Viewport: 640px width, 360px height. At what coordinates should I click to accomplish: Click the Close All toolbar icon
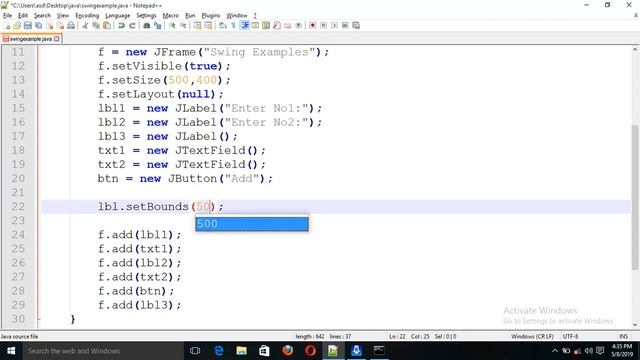60,25
